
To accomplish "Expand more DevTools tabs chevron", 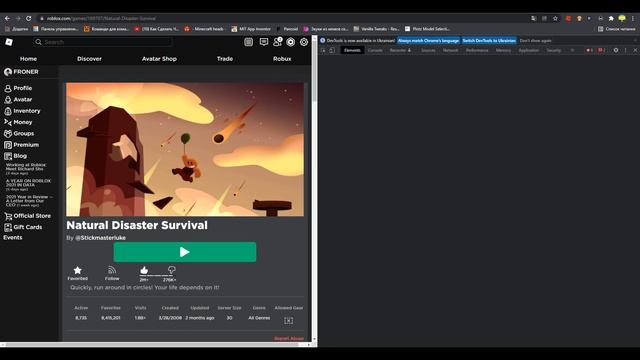I will tap(572, 50).
